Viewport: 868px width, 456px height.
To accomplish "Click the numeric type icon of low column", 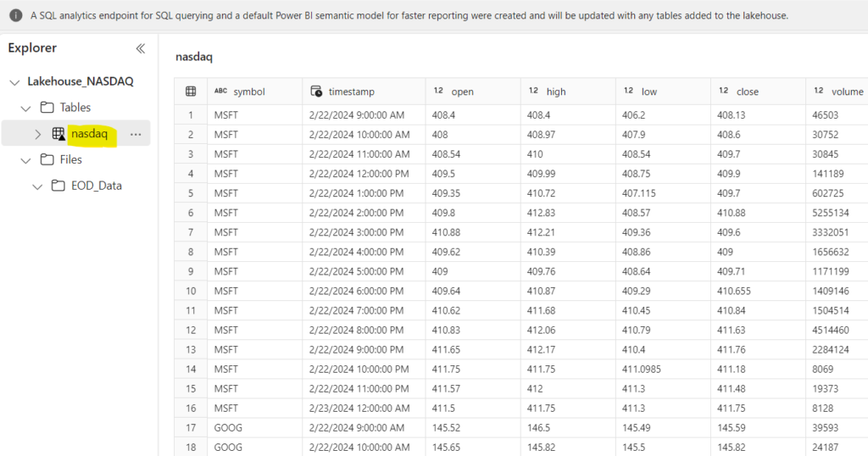I will pyautogui.click(x=628, y=91).
